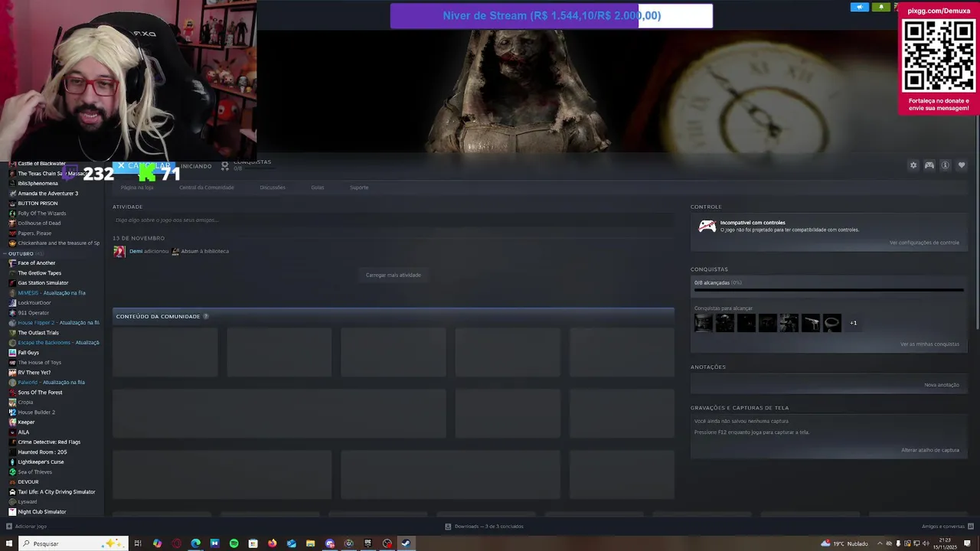Screen dimensions: 980x551
Task: Select MIMESIS update queued entry
Action: pyautogui.click(x=51, y=293)
